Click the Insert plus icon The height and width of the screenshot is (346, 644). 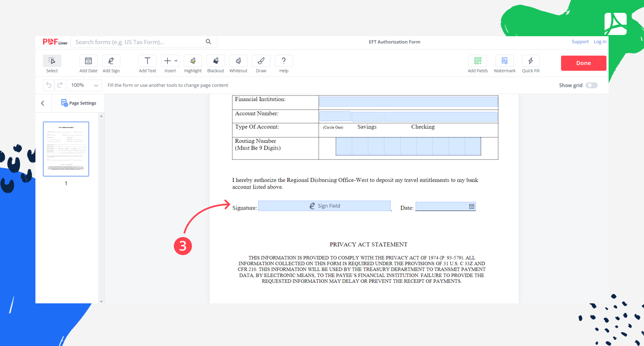167,61
